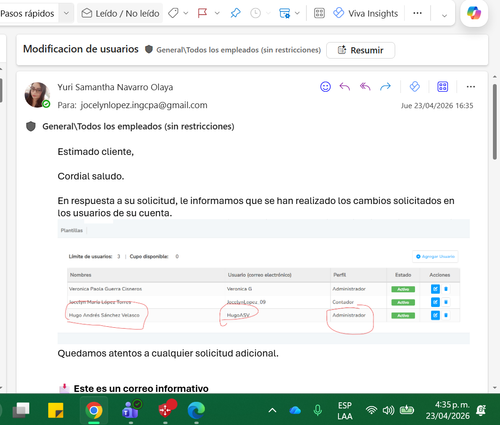This screenshot has height=425, width=500.
Task: Click edit icon for Veronica Paola Guerra row
Action: tap(435, 289)
